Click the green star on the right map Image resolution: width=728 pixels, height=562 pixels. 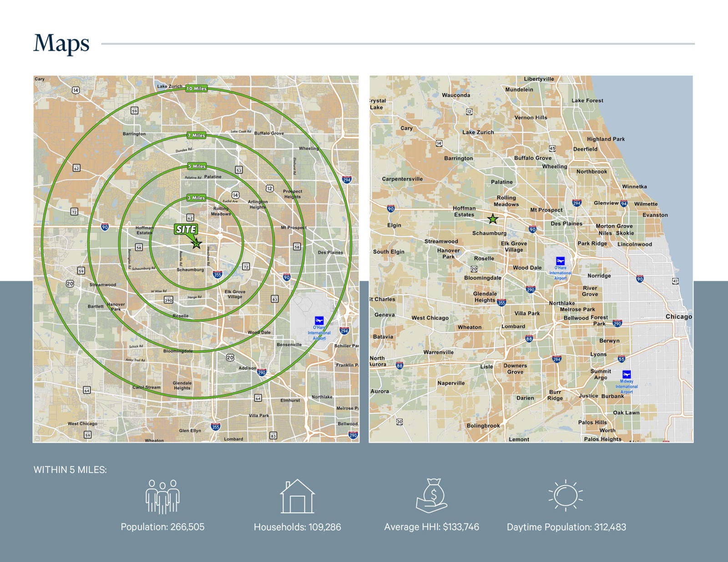pos(493,219)
